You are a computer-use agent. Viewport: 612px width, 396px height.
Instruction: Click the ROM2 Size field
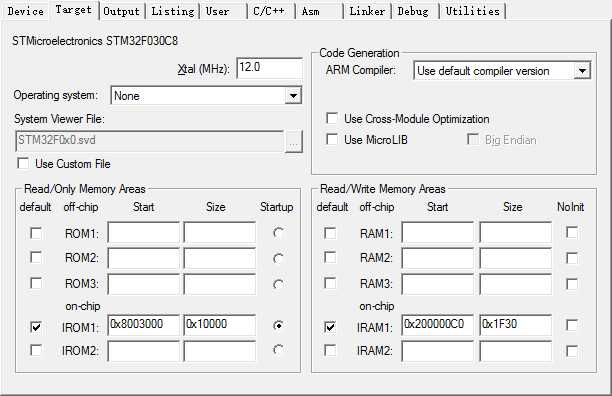pos(220,258)
